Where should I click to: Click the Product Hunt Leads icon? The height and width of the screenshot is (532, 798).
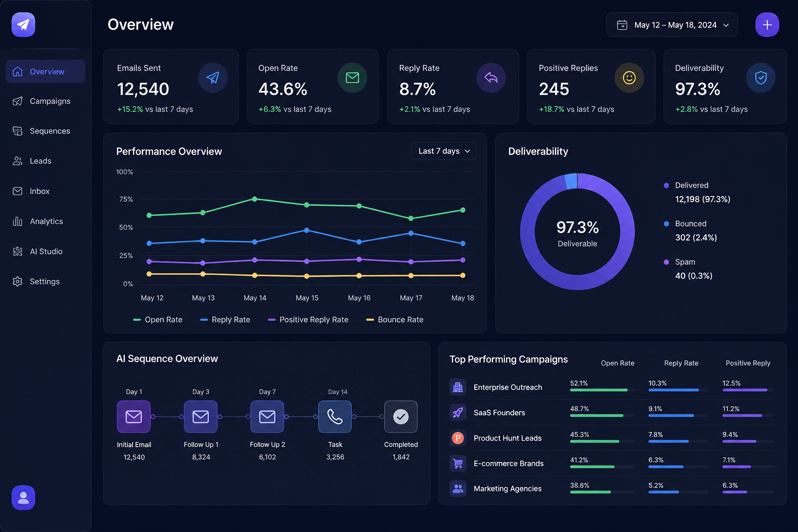point(458,438)
